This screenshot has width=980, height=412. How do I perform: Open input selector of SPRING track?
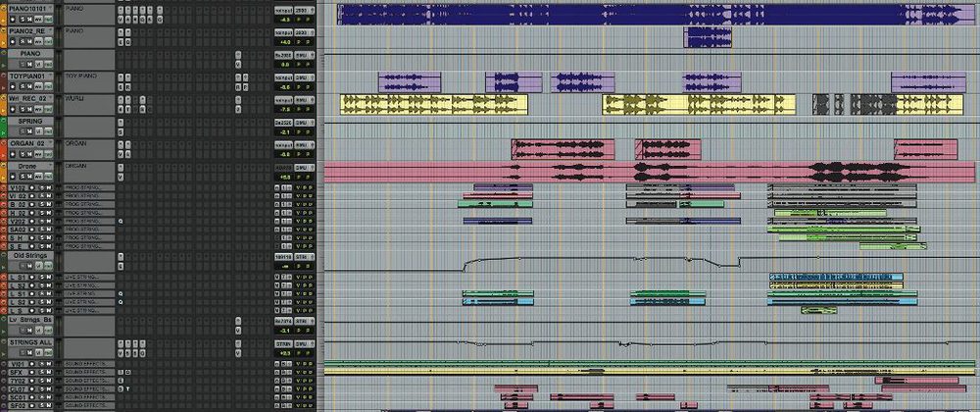click(x=283, y=122)
